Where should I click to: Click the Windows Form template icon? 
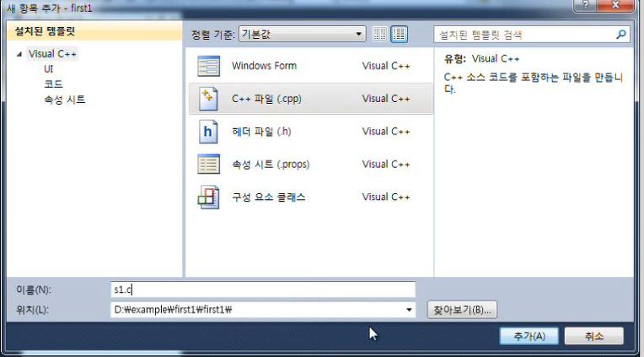pyautogui.click(x=209, y=66)
